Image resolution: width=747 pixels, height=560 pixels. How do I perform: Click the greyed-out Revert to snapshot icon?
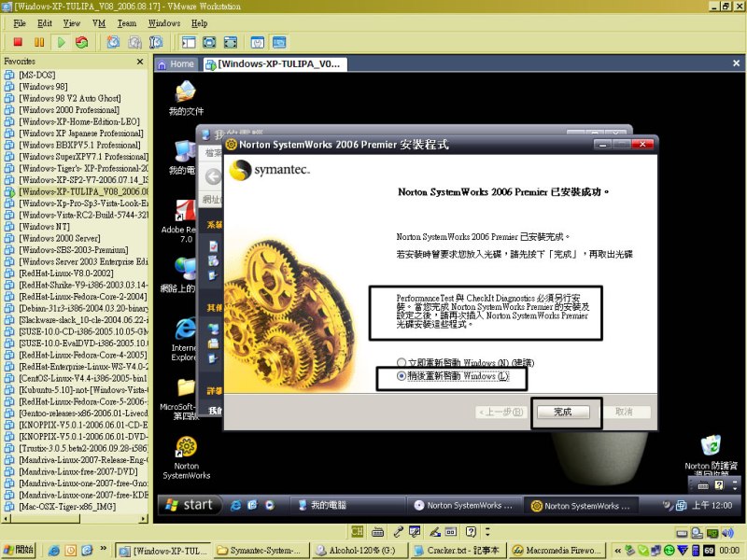point(134,42)
